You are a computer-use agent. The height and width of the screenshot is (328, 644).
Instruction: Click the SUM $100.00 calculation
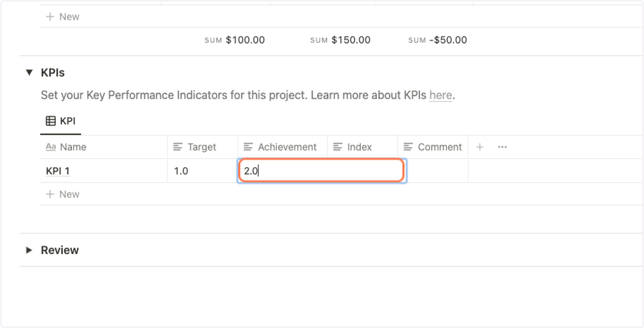point(235,40)
